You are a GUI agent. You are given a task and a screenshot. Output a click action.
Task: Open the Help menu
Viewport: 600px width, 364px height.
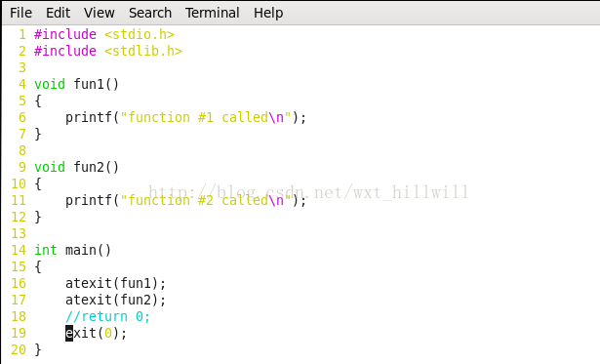click(268, 13)
